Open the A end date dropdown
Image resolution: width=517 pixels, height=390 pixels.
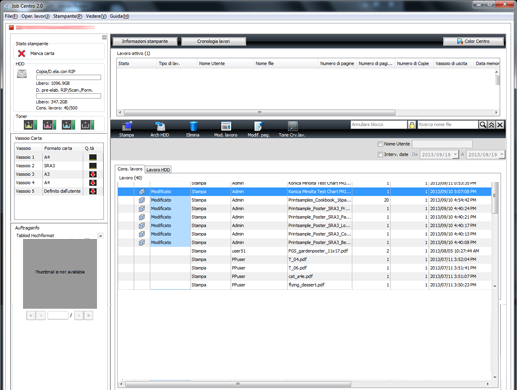(502, 155)
